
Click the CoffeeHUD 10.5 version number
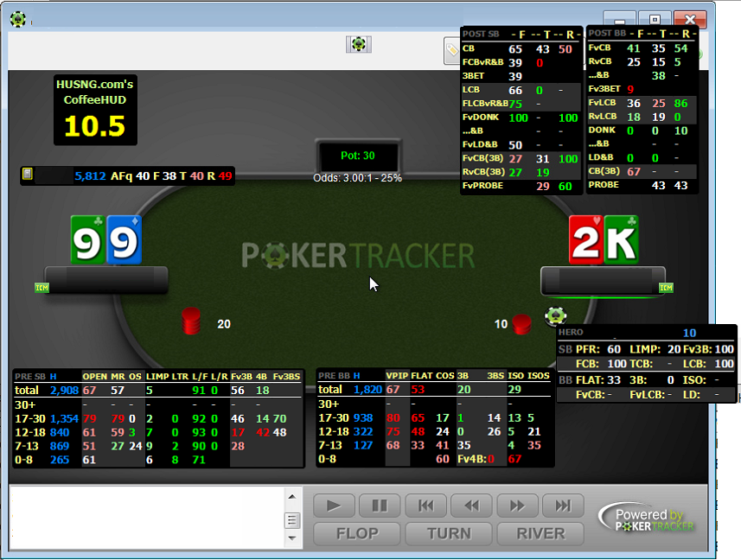click(x=95, y=126)
